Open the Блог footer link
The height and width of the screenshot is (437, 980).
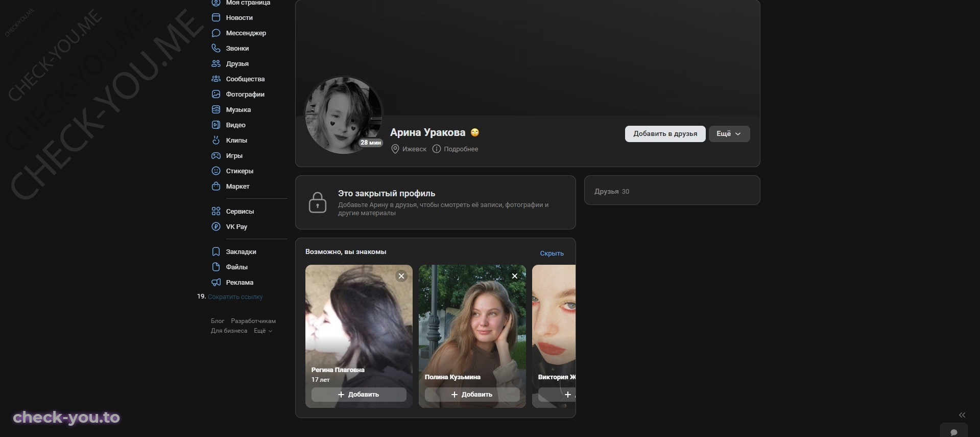pos(218,321)
